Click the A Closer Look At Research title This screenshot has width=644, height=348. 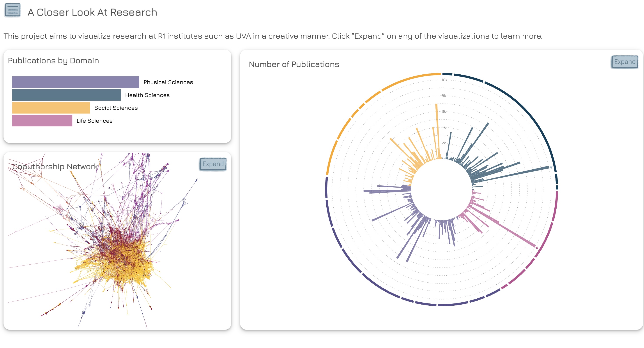tap(92, 12)
